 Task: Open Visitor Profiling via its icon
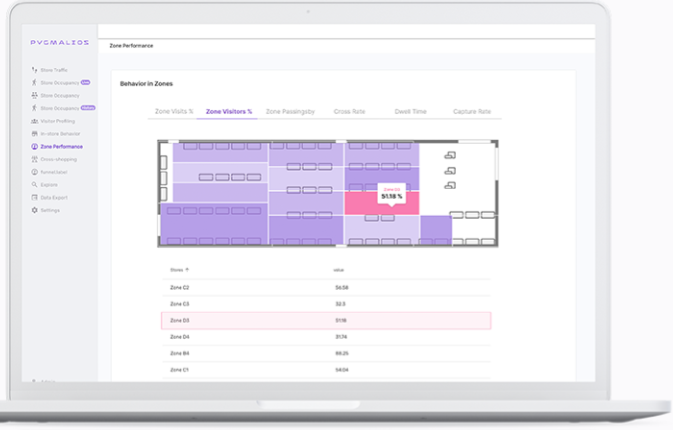click(x=35, y=121)
